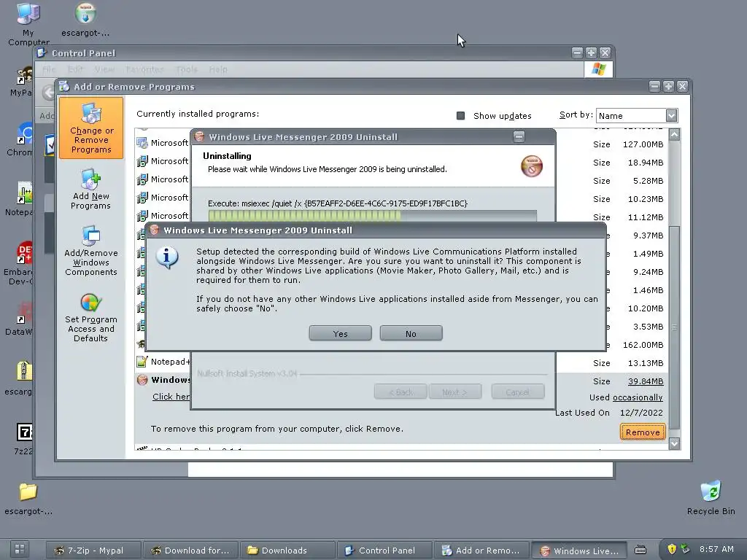Switch to Downloads taskbar item
This screenshot has height=560, width=747.
click(x=287, y=550)
